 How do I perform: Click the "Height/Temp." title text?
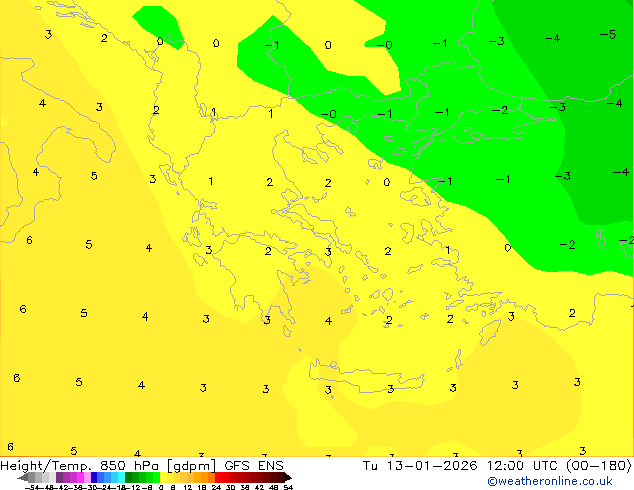[x=45, y=466]
